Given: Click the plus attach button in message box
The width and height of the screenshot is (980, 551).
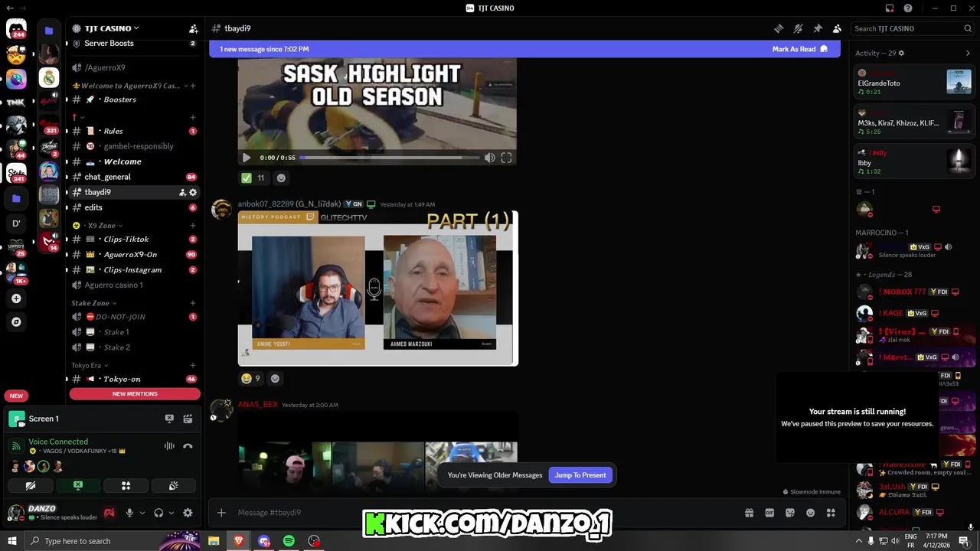Looking at the screenshot, I should pos(221,513).
